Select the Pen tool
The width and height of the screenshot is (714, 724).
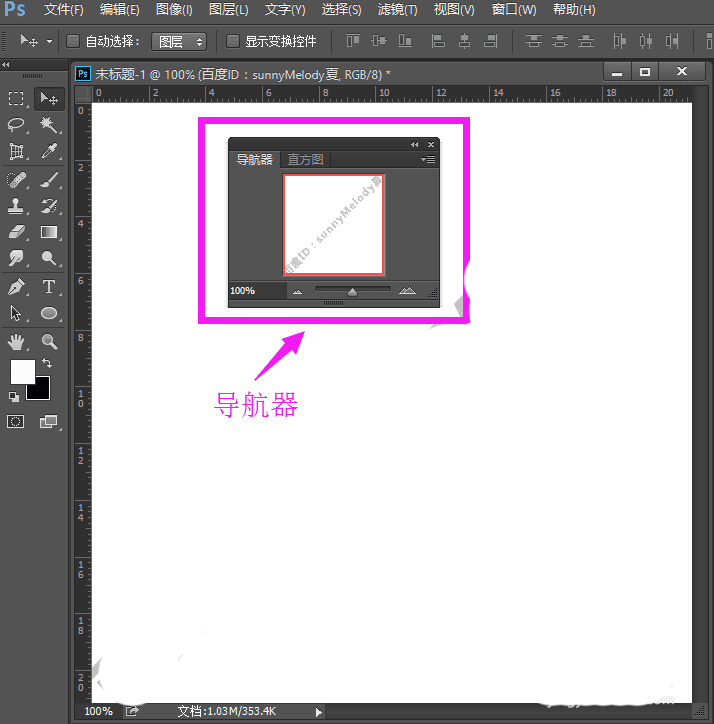coord(16,287)
